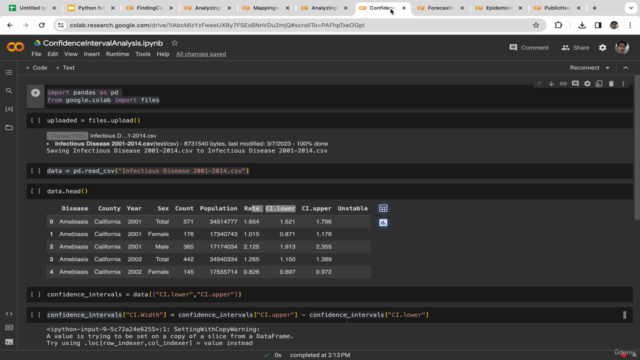Open the terminal icon in sidebar
The height and width of the screenshot is (360, 640).
[9, 342]
